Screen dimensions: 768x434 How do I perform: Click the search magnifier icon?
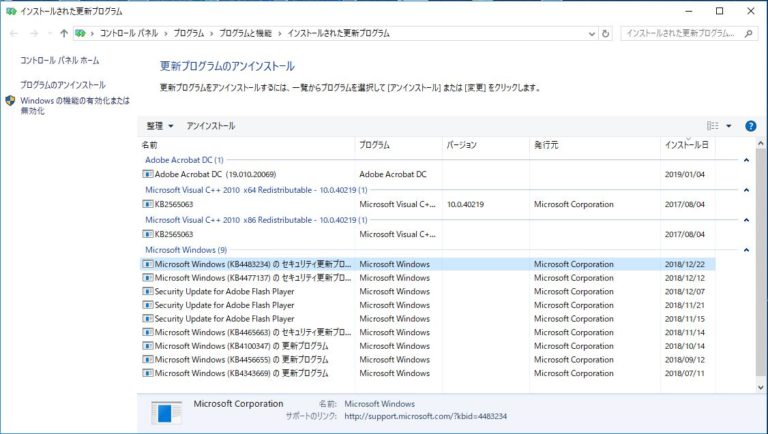tap(751, 33)
